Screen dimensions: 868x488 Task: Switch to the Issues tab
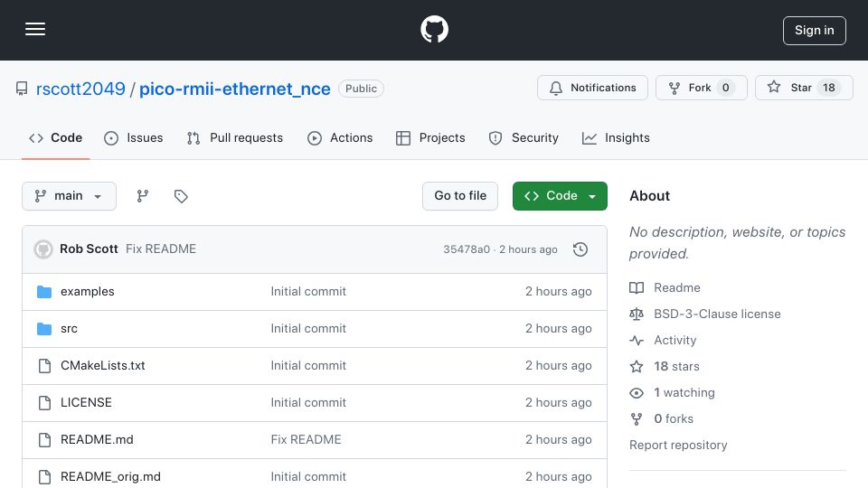(x=134, y=137)
